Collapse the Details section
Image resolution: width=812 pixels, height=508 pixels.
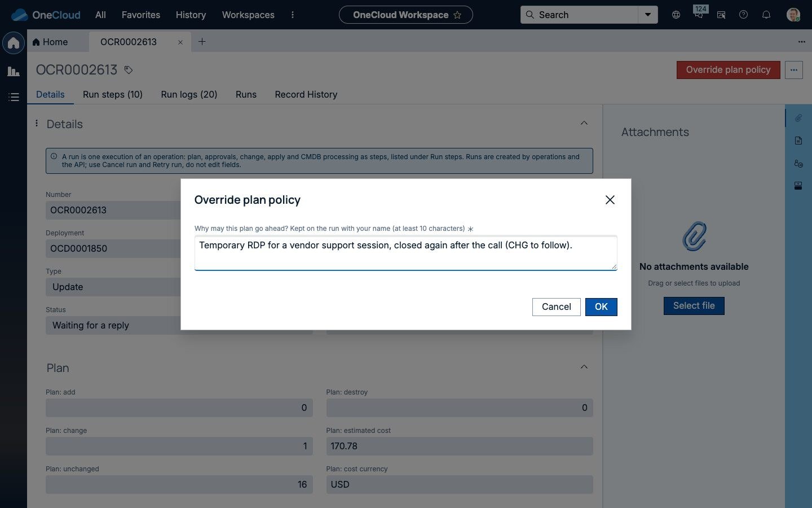(584, 124)
